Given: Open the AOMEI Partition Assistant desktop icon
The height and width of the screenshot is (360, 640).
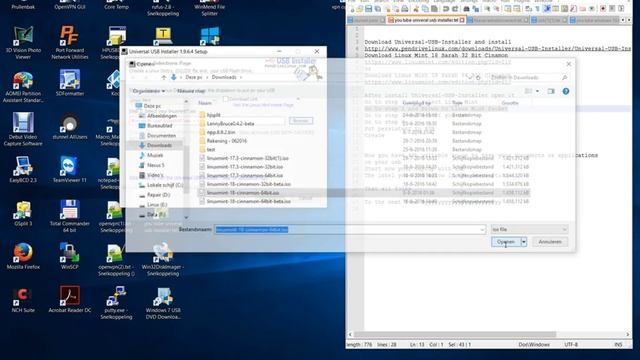Looking at the screenshot, I should [23, 87].
